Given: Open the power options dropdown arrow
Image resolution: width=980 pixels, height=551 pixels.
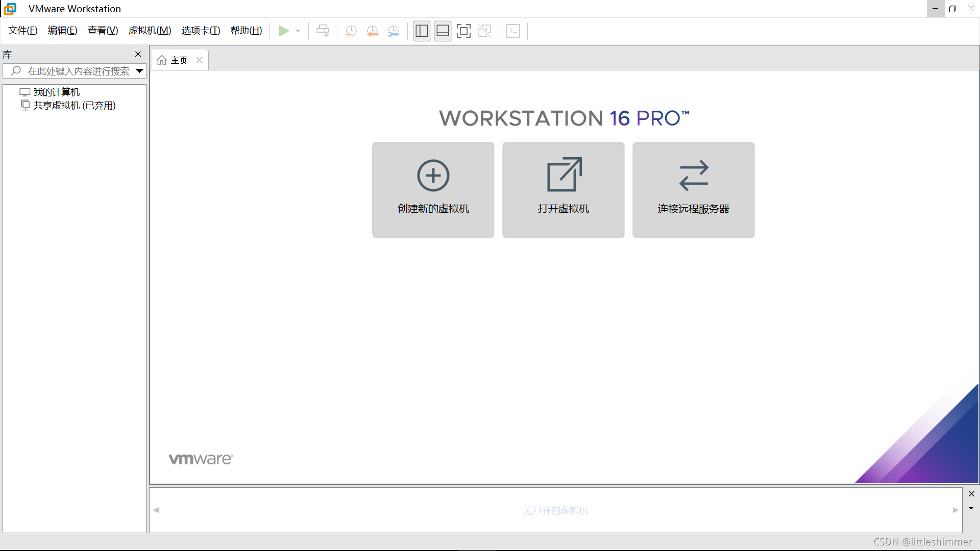Looking at the screenshot, I should point(298,31).
